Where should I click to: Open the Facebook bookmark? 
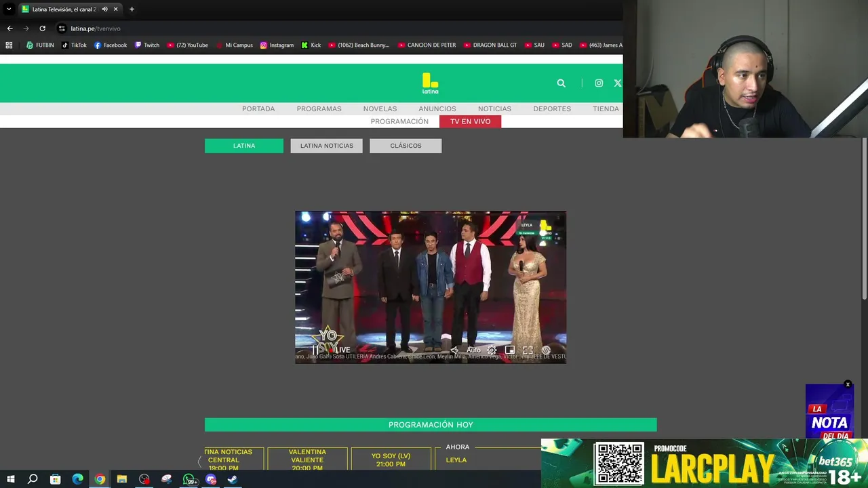(x=111, y=45)
